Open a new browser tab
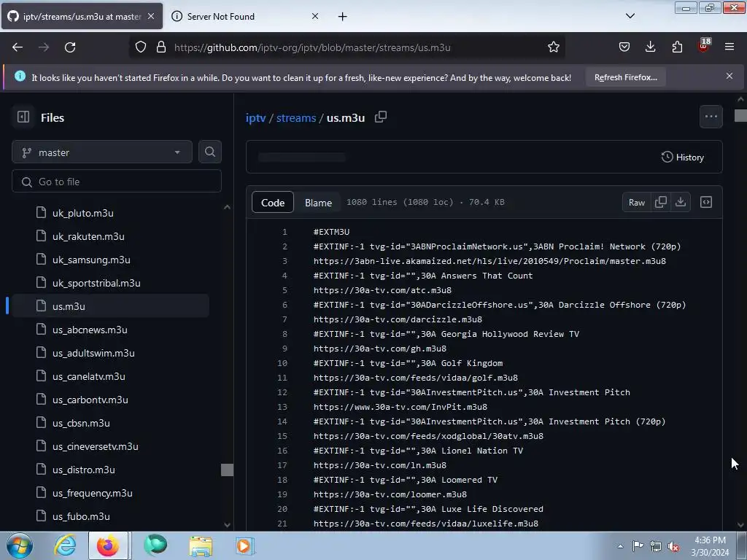This screenshot has height=560, width=747. [343, 17]
